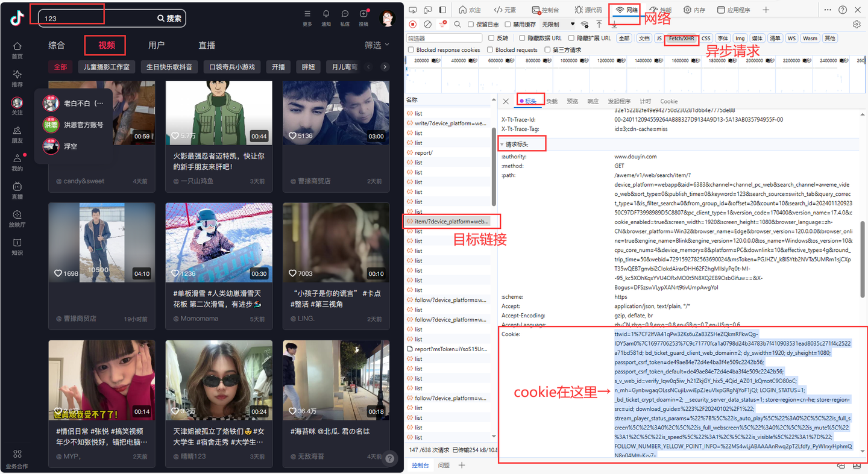Viewport: 868px width, 474px height.
Task: Switch to the 用户 search tab
Action: pos(156,45)
